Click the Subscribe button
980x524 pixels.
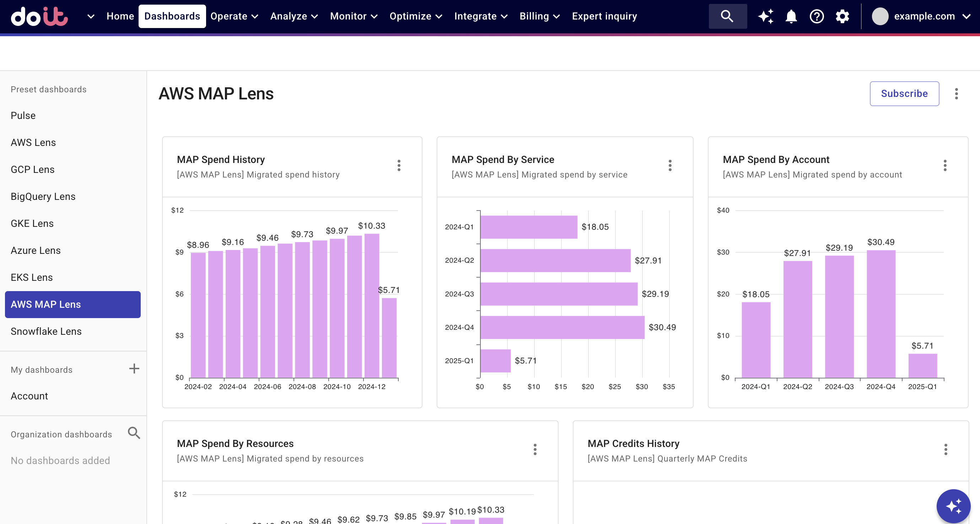tap(904, 93)
